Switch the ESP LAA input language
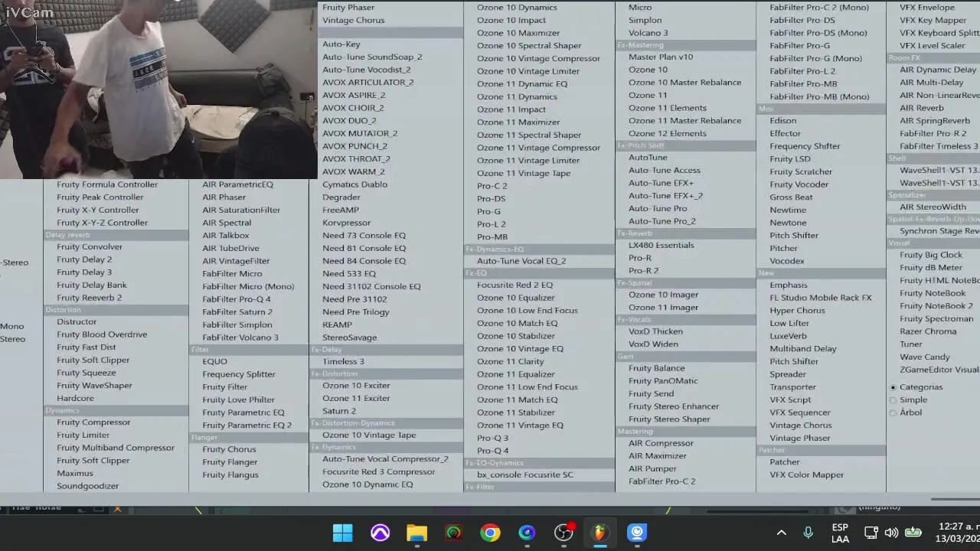Viewport: 980px width, 551px height. [x=840, y=533]
